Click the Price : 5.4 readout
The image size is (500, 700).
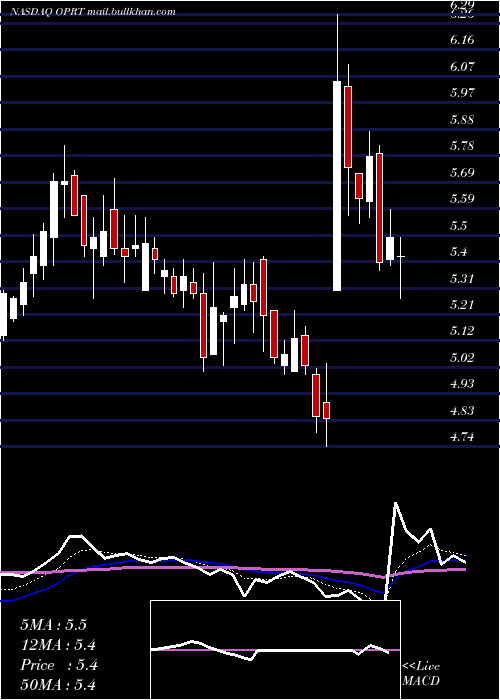[x=58, y=665]
